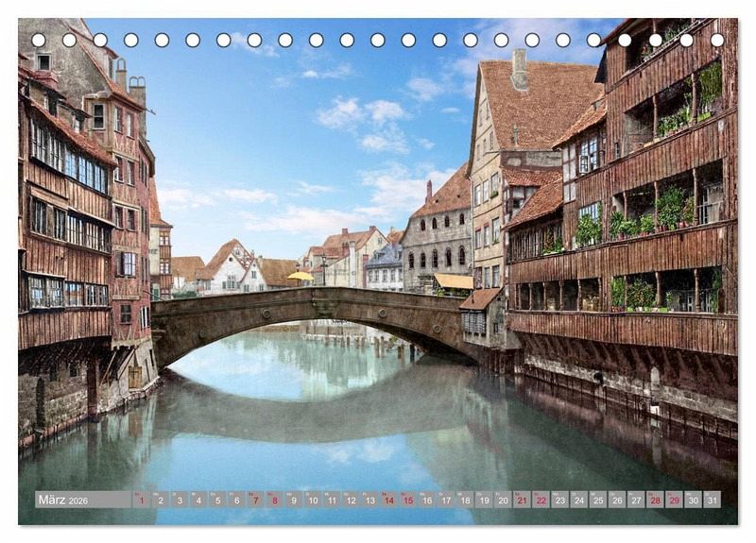Select day 30 in the calendar strip

tap(694, 500)
